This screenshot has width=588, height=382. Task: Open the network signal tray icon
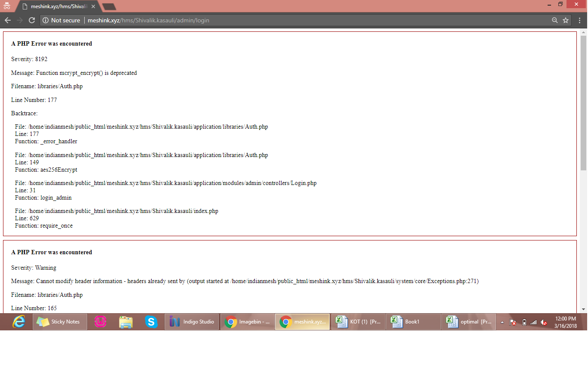pyautogui.click(x=533, y=322)
